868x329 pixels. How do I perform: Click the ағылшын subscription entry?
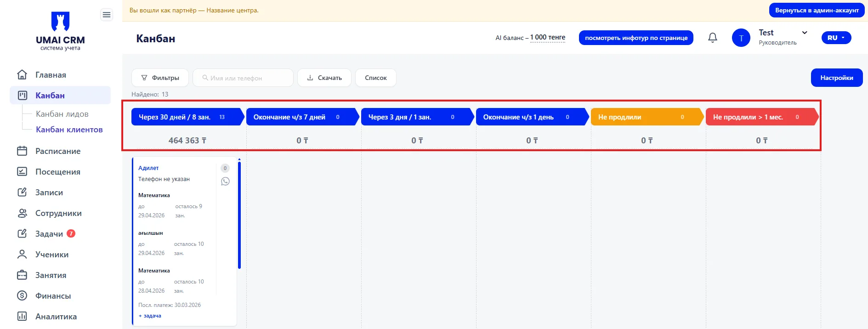(151, 233)
